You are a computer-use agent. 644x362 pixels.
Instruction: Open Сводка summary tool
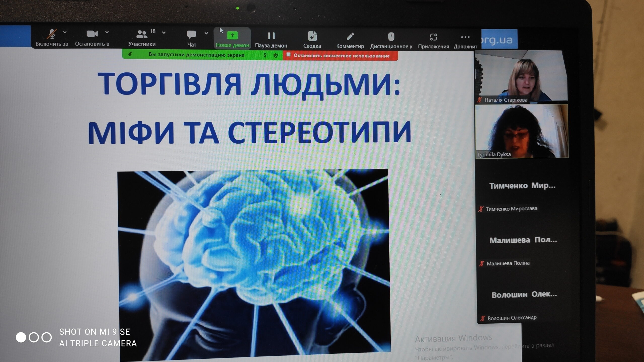(312, 37)
